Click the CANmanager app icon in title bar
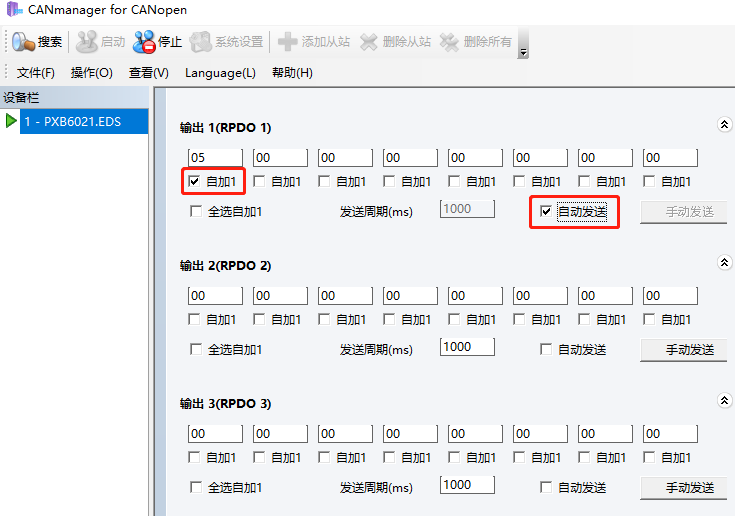The image size is (736, 516). (14, 9)
